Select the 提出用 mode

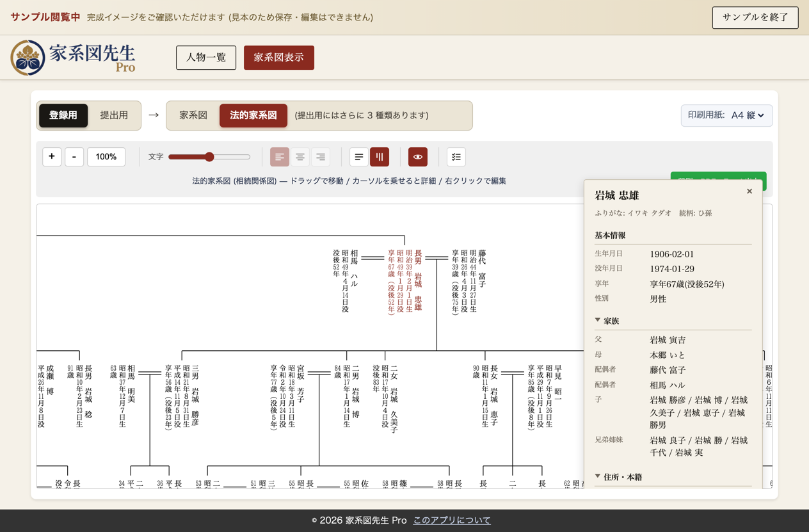click(x=114, y=115)
